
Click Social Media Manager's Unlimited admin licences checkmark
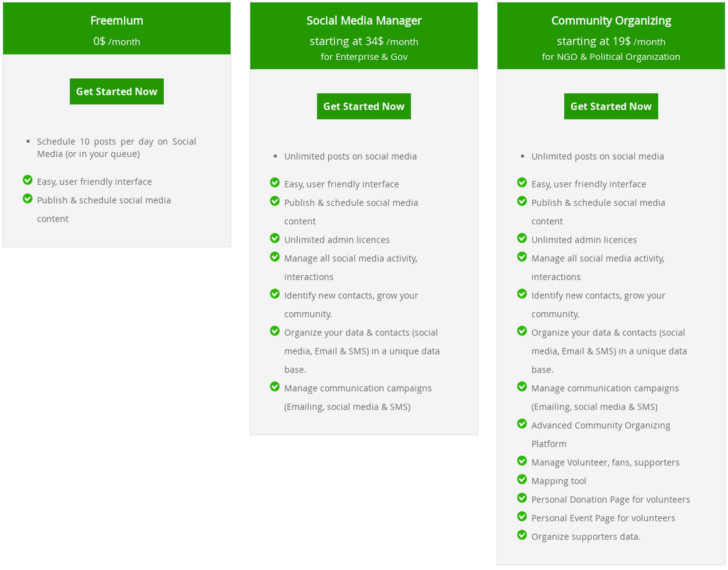click(x=275, y=238)
